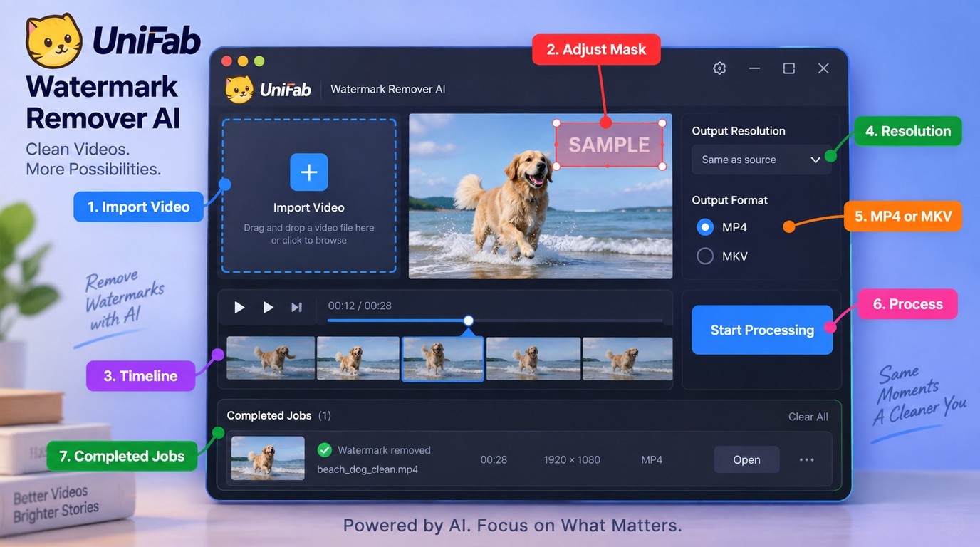Image resolution: width=980 pixels, height=547 pixels.
Task: Open settings via the gear icon
Action: click(719, 68)
